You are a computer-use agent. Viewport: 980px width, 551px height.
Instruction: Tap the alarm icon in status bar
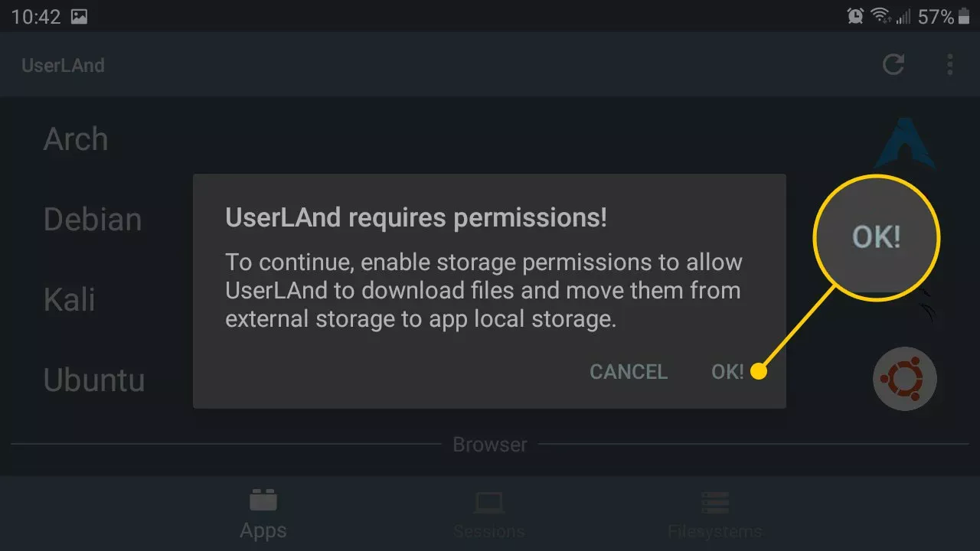pos(855,16)
